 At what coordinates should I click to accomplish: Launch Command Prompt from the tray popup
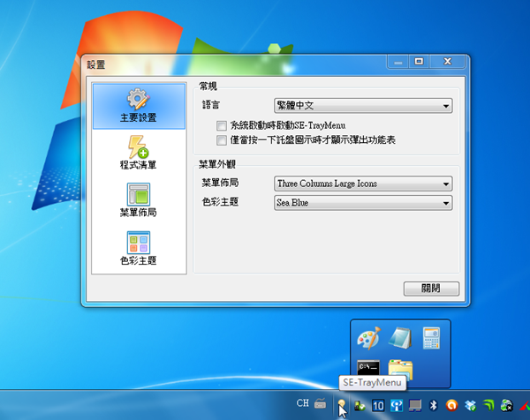point(368,367)
